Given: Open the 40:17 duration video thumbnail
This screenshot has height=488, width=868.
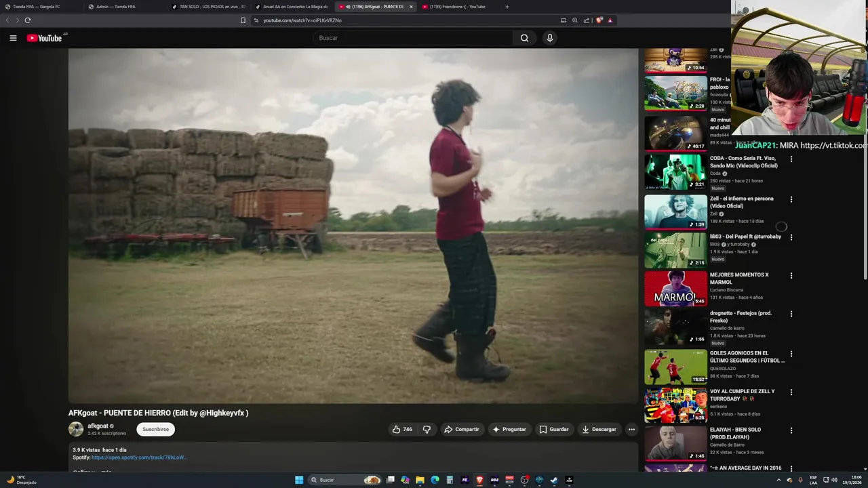Looking at the screenshot, I should click(675, 133).
